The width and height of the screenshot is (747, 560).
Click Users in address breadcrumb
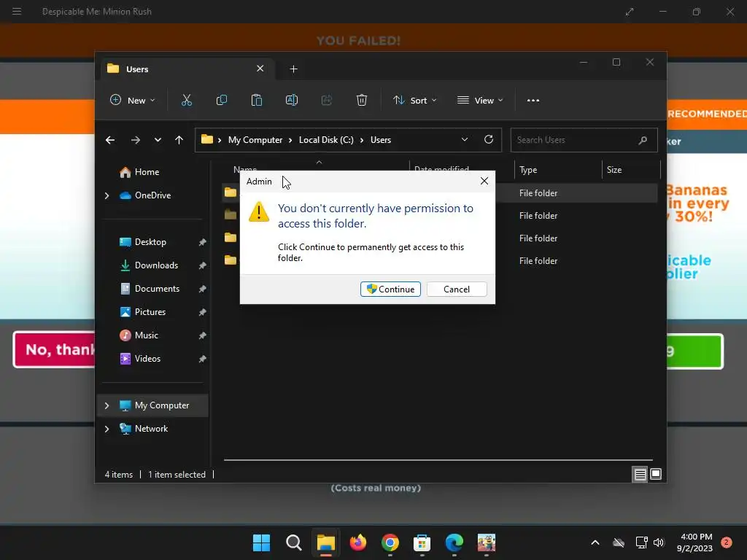pos(381,140)
